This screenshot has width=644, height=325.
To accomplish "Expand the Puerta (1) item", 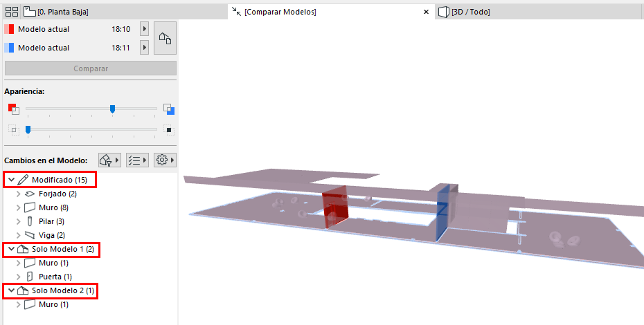I will pos(19,277).
